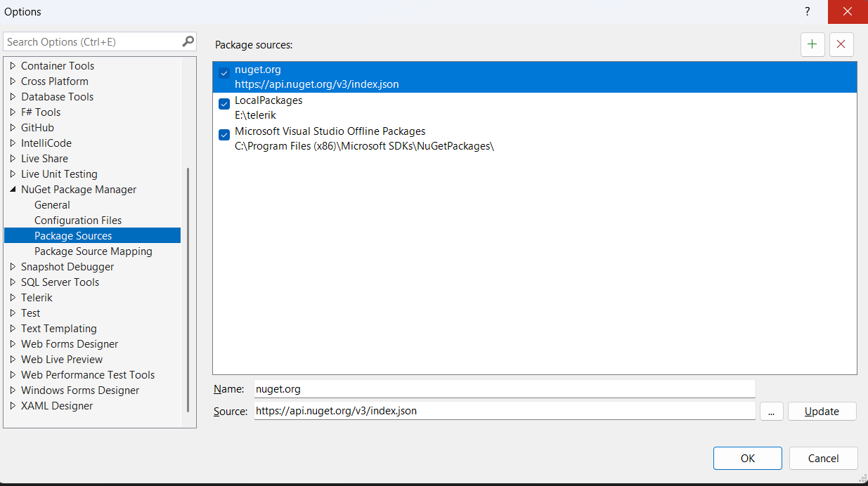Click into the Source URL field

[503, 411]
